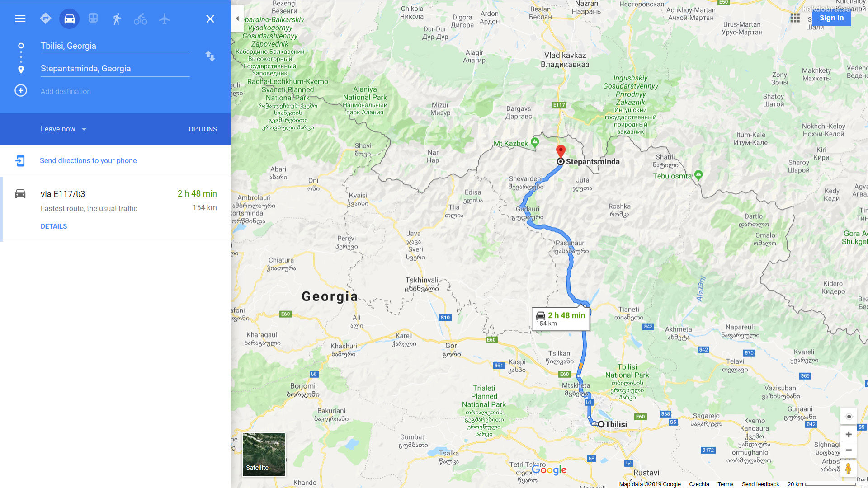Open route OPTIONS
This screenshot has height=488, width=868.
click(203, 129)
